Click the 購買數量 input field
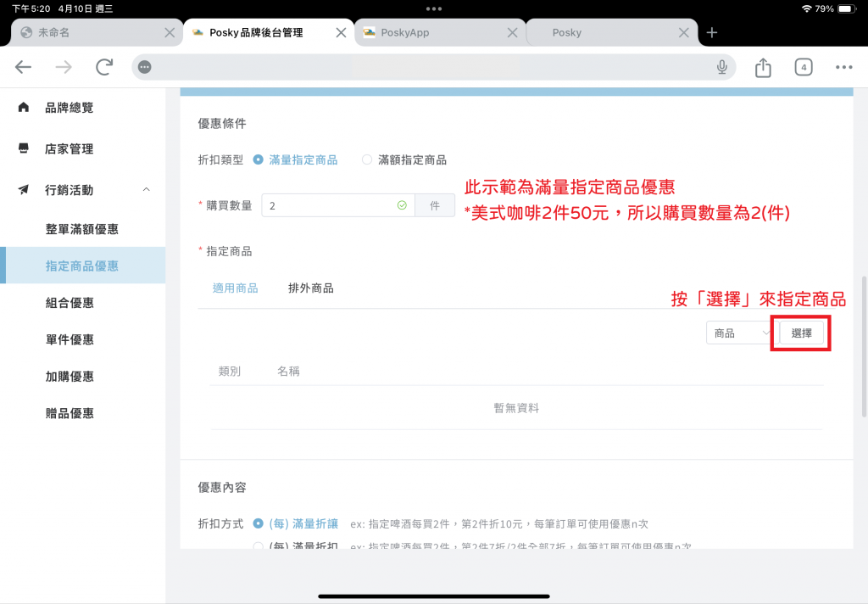Screen dimensions: 868x604 337,205
